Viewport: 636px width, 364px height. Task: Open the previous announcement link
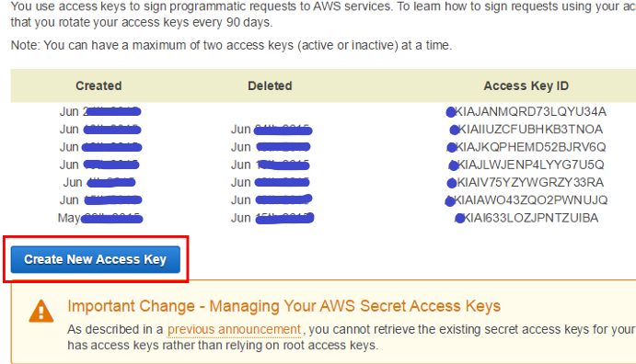(x=234, y=330)
